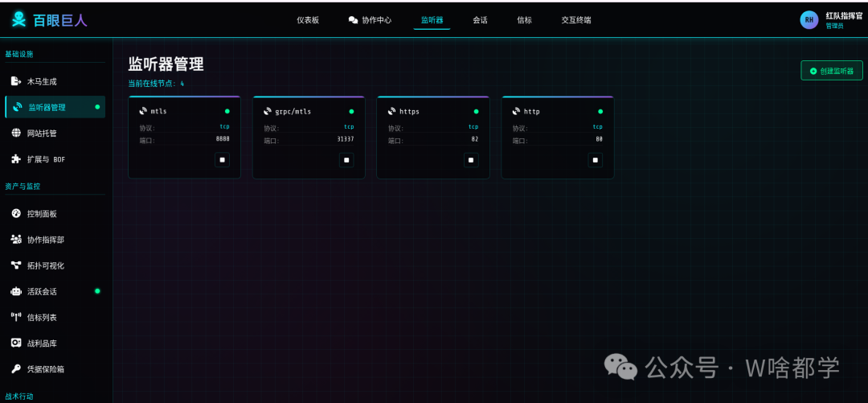This screenshot has height=403, width=868.
Task: Click the 红队指挥官 username
Action: 844,15
